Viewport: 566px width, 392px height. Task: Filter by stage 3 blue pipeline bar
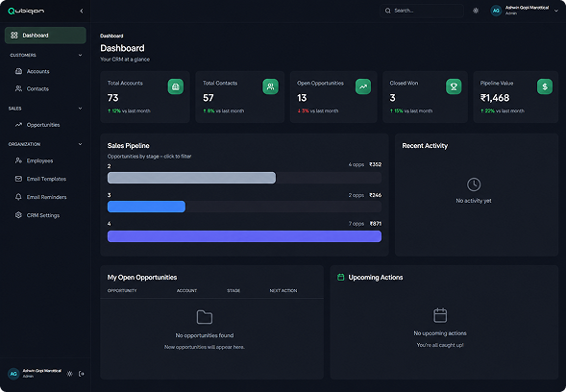(147, 207)
